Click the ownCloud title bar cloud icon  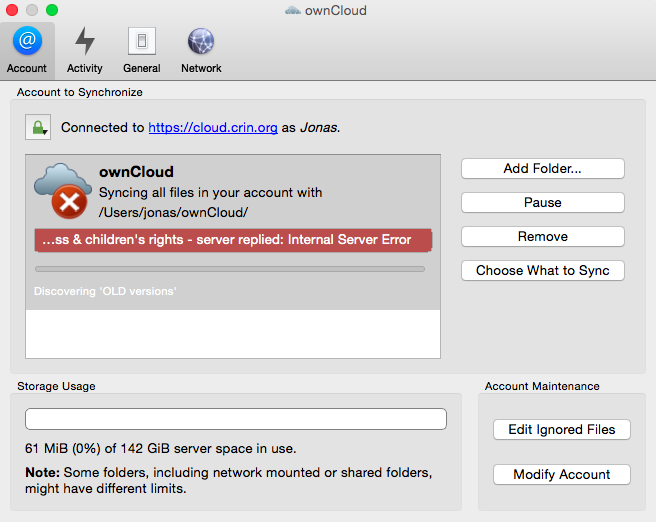[x=293, y=10]
